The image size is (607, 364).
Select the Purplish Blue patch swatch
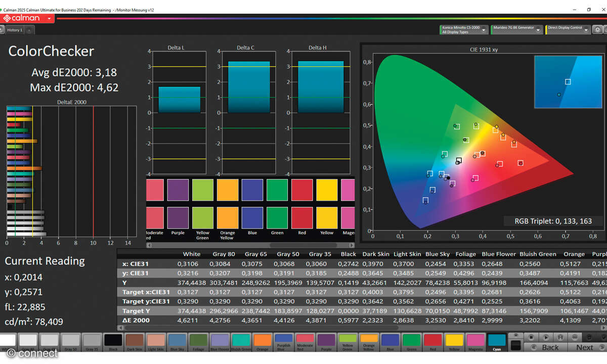click(283, 341)
